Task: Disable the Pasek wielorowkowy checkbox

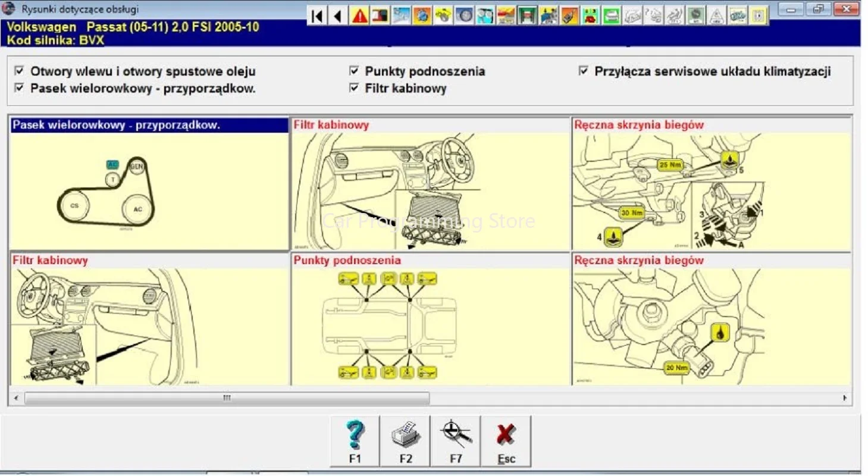Action: pyautogui.click(x=20, y=87)
